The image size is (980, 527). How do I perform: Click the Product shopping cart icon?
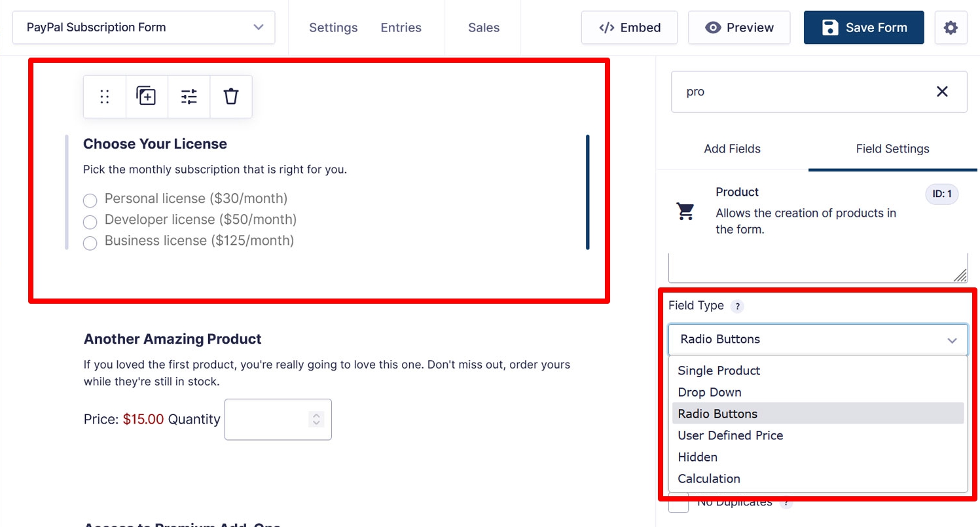tap(685, 211)
